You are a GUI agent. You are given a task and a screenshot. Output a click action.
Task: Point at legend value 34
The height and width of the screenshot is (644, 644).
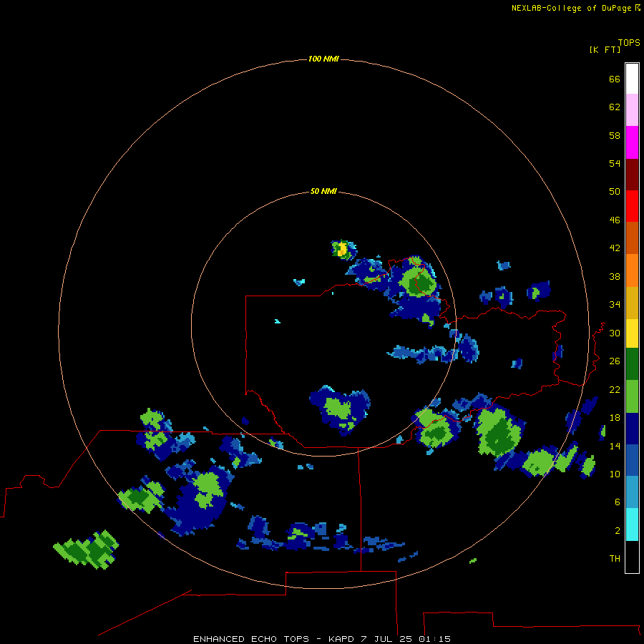pyautogui.click(x=615, y=304)
